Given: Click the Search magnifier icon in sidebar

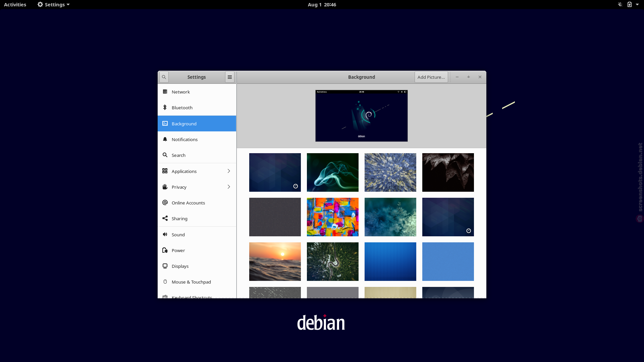Looking at the screenshot, I should 165,155.
